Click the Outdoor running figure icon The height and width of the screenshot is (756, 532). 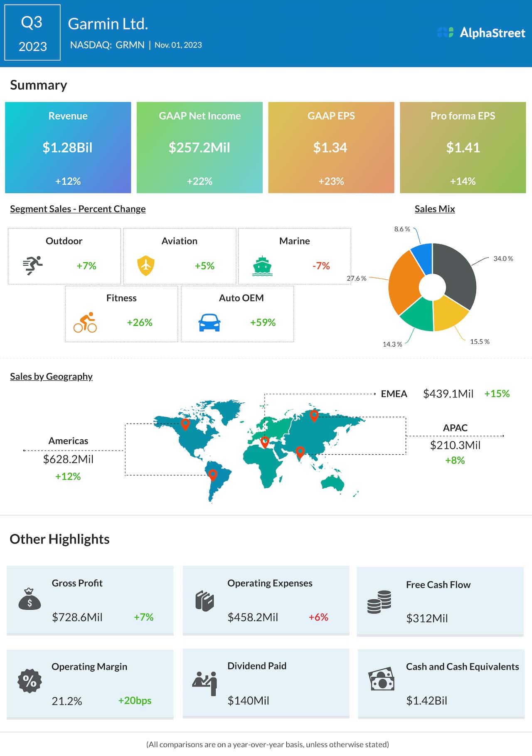[32, 266]
